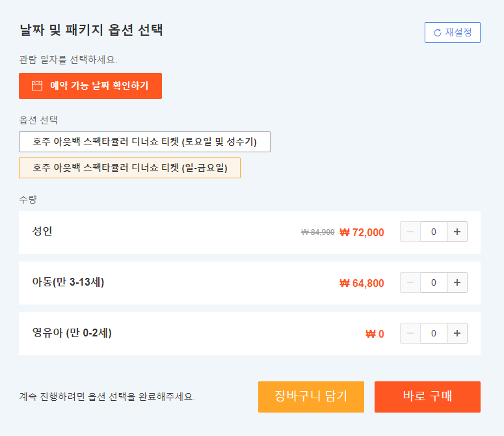Open 예약 가능 날짜 확인하기 date picker
This screenshot has width=504, height=436.
(x=90, y=86)
